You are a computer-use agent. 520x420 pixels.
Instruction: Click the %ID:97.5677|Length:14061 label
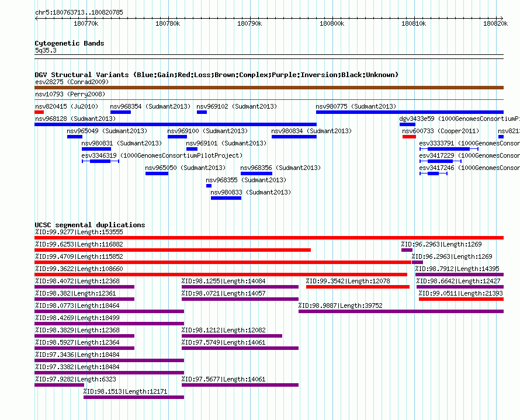(224, 379)
